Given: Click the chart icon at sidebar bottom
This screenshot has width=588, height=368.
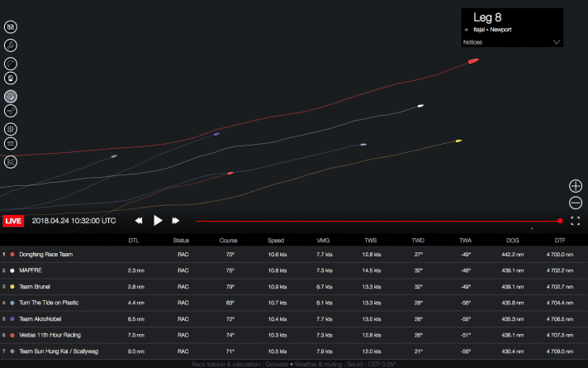Looking at the screenshot, I should coord(11,162).
